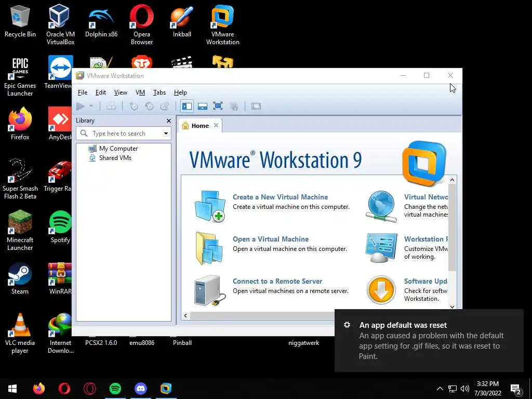Click the Firefox desktop icon
532x399 pixels.
coord(20,124)
